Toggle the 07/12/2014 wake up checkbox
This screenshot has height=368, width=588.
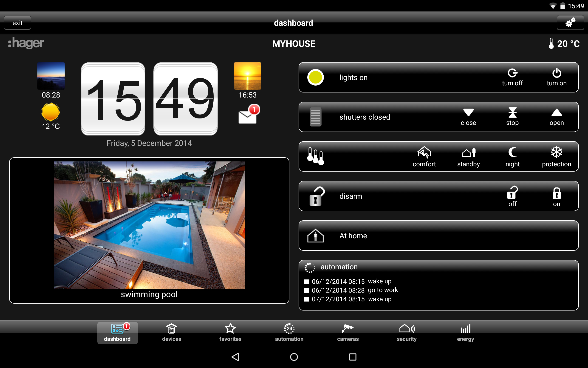[306, 299]
